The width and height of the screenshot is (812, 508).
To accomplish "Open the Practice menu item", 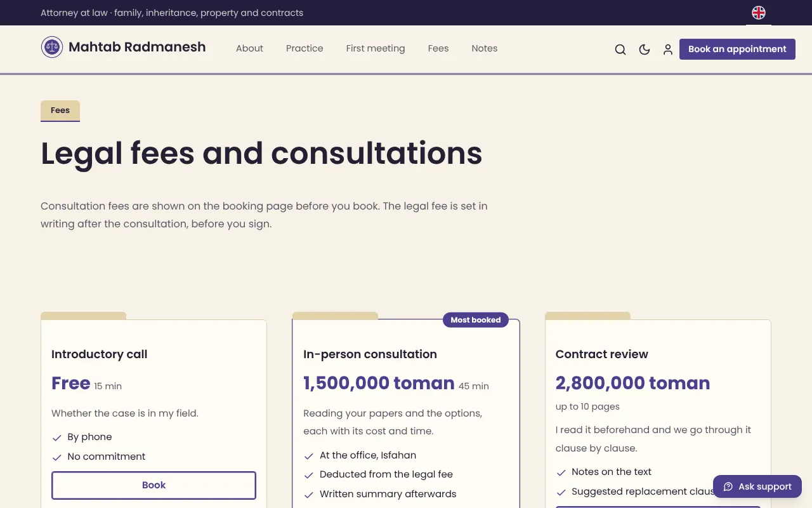I will (304, 48).
